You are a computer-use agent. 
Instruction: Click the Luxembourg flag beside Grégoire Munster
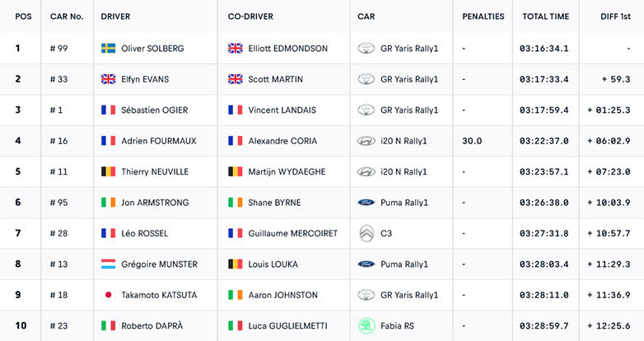pyautogui.click(x=108, y=264)
